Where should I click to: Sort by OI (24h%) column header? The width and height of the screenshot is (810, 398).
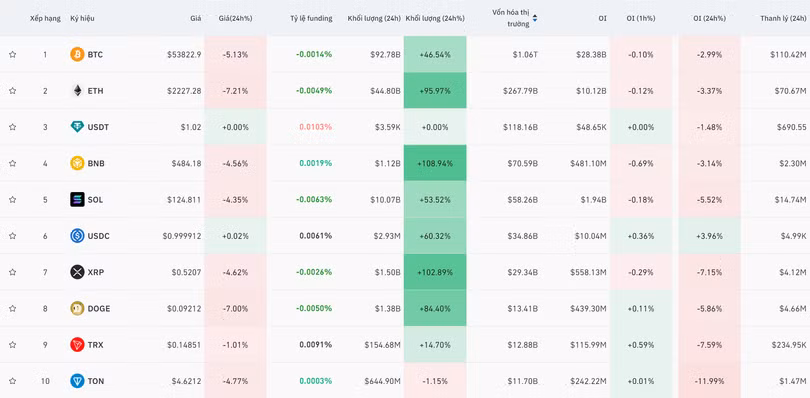tap(709, 18)
